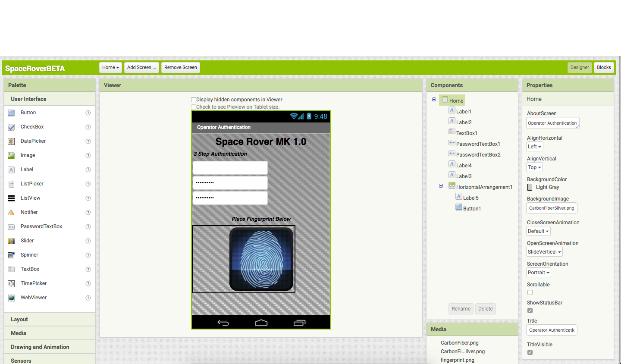Select the Image component icon
Viewport: 621px width, 364px height.
(x=11, y=155)
